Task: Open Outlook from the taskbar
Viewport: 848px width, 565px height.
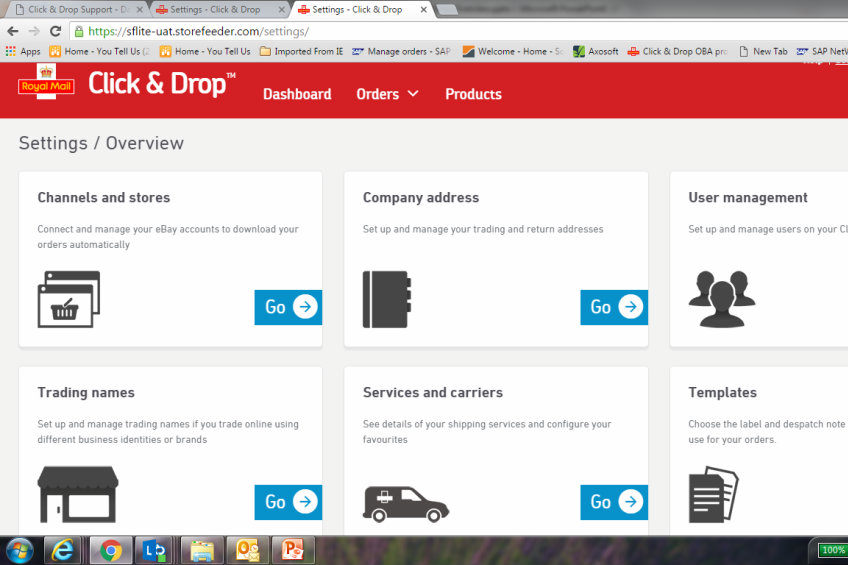Action: (x=247, y=551)
